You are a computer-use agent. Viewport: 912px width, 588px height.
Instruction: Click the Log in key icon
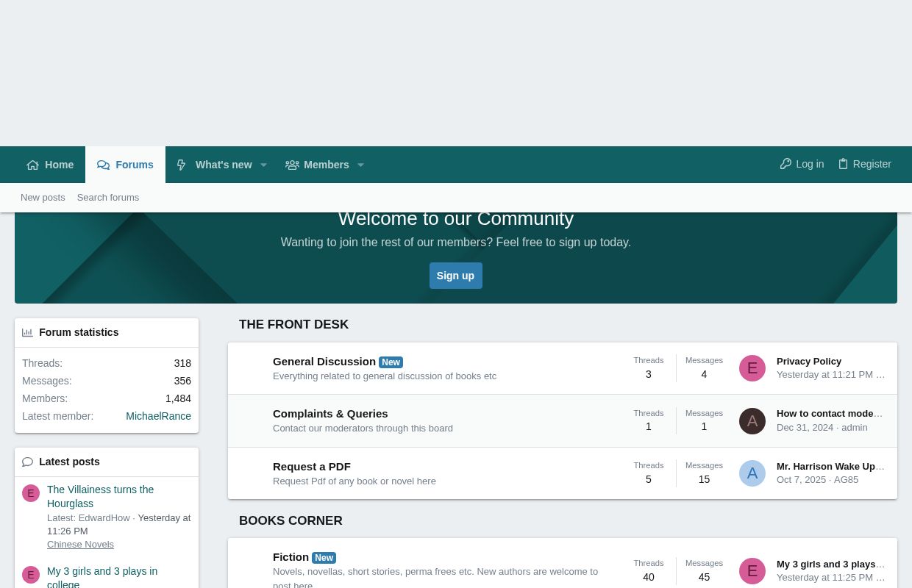[785, 164]
